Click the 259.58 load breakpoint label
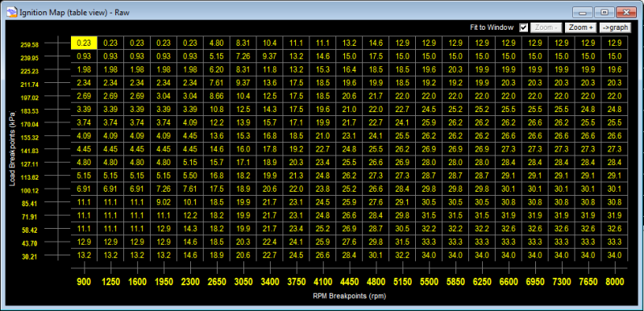This screenshot has width=644, height=311. pyautogui.click(x=30, y=45)
